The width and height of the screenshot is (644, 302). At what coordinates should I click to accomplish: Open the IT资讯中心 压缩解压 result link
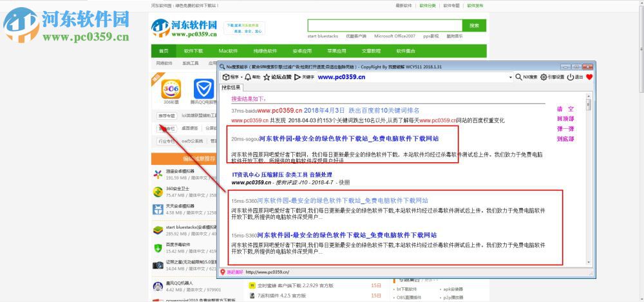[282, 175]
